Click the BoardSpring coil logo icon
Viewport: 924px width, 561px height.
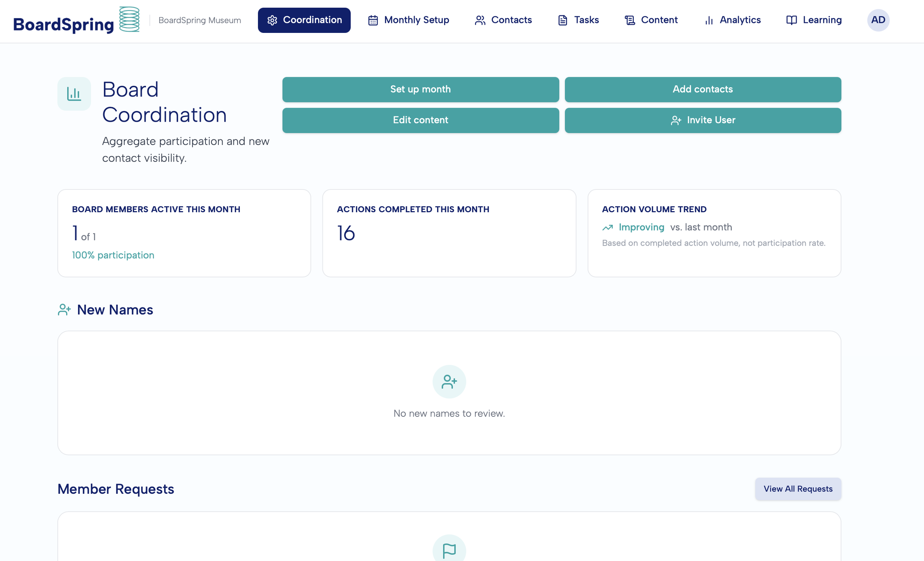pos(129,19)
